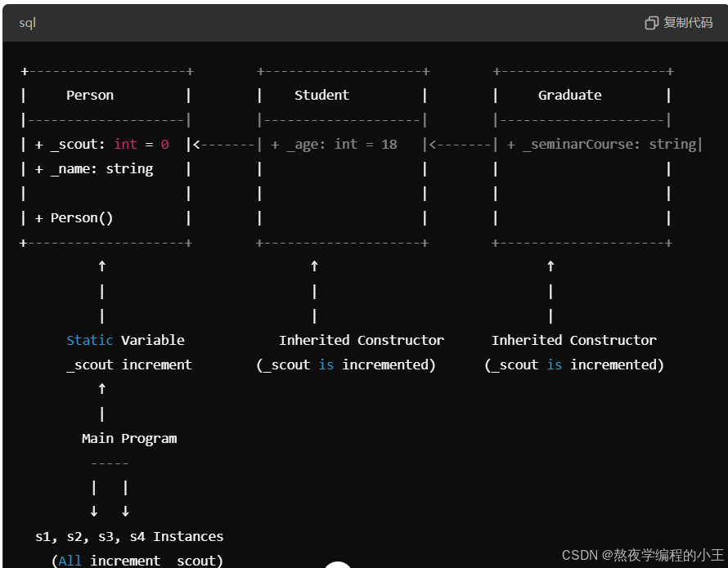This screenshot has width=728, height=568.
Task: Click 's1, s2, s3, s4 Instances' text
Action: pyautogui.click(x=129, y=536)
